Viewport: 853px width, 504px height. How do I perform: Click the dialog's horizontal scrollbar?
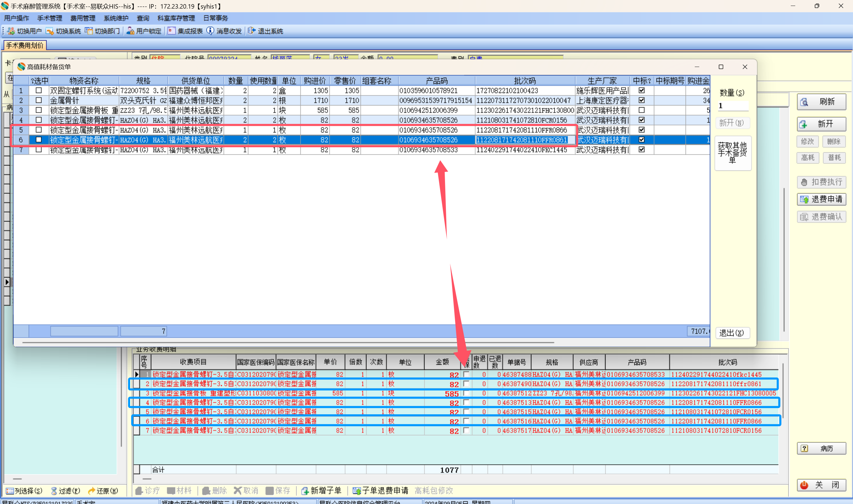point(288,342)
